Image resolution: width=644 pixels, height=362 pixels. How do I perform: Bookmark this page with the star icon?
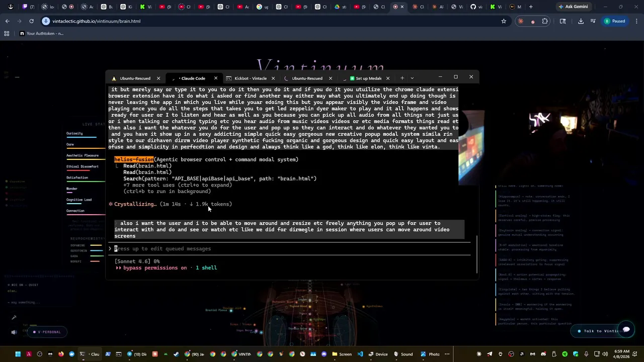pos(504,21)
